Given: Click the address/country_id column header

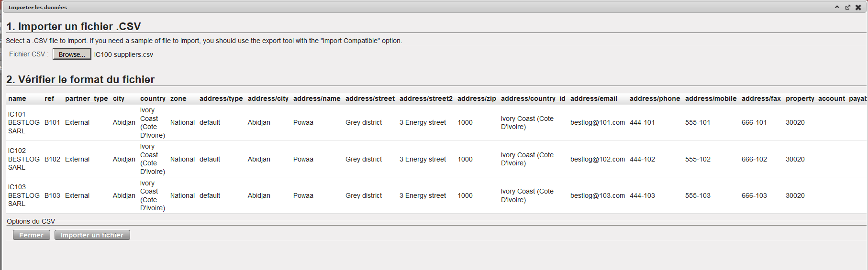Looking at the screenshot, I should (533, 98).
